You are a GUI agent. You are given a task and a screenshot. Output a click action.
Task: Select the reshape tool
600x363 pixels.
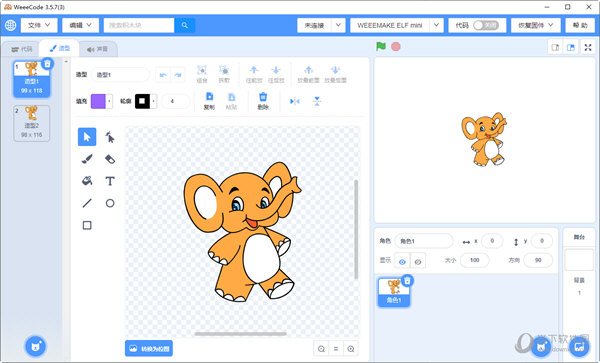(x=110, y=137)
